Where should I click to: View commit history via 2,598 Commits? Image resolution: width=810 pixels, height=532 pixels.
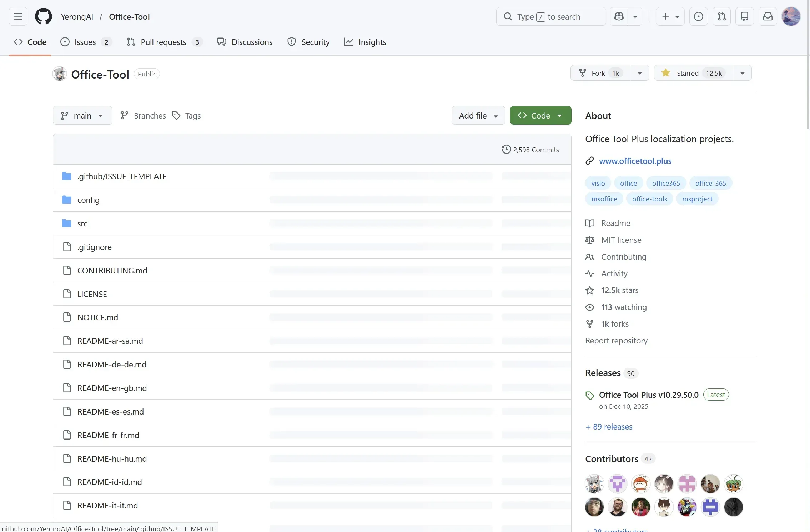coord(530,150)
